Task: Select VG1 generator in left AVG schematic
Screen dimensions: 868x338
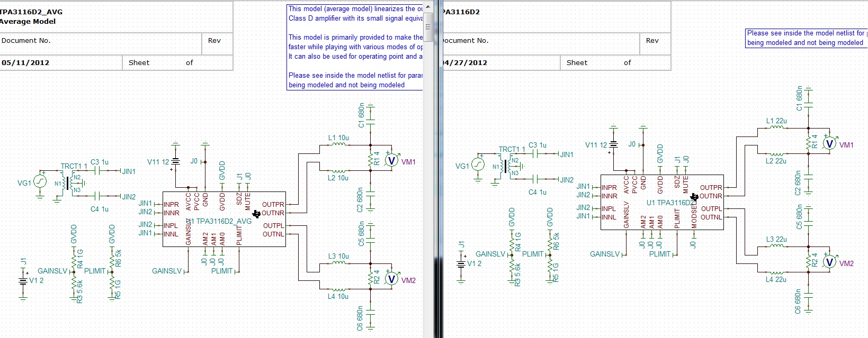Action: (40, 182)
